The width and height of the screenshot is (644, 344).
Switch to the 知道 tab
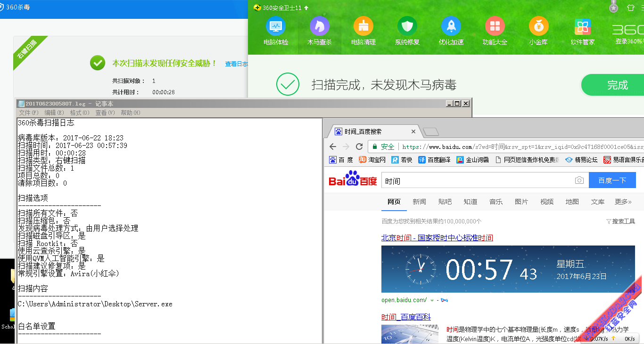(470, 202)
